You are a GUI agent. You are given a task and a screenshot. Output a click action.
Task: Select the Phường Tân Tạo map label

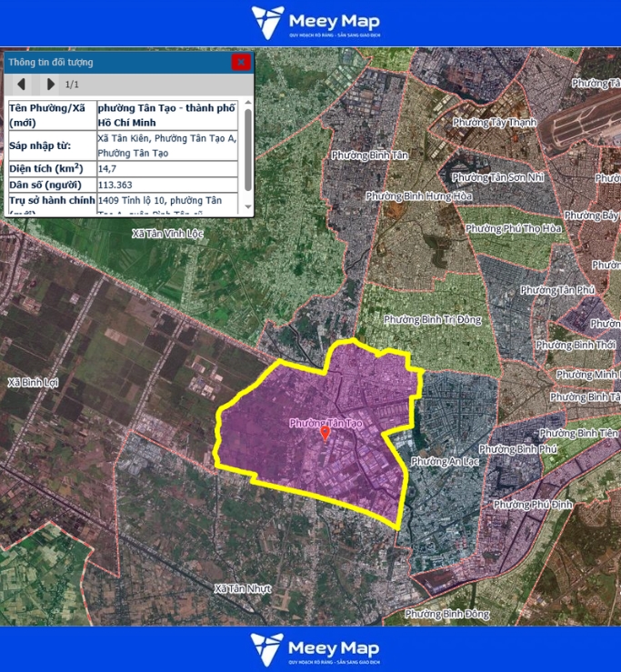coord(326,423)
